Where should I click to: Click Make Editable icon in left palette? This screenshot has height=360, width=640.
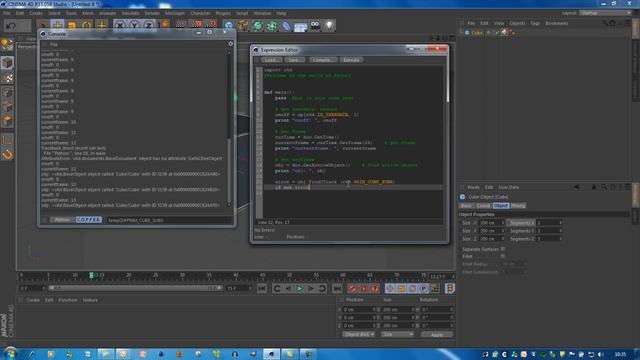pos(7,44)
